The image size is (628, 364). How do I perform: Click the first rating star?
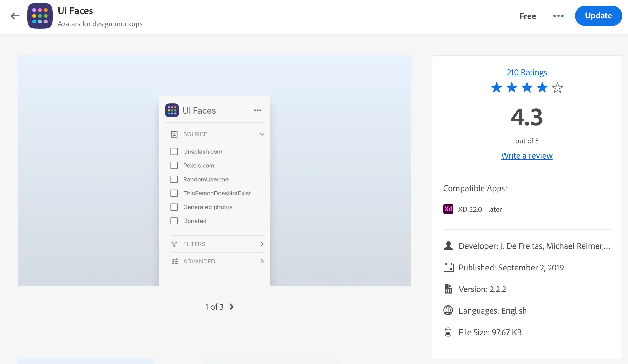497,88
